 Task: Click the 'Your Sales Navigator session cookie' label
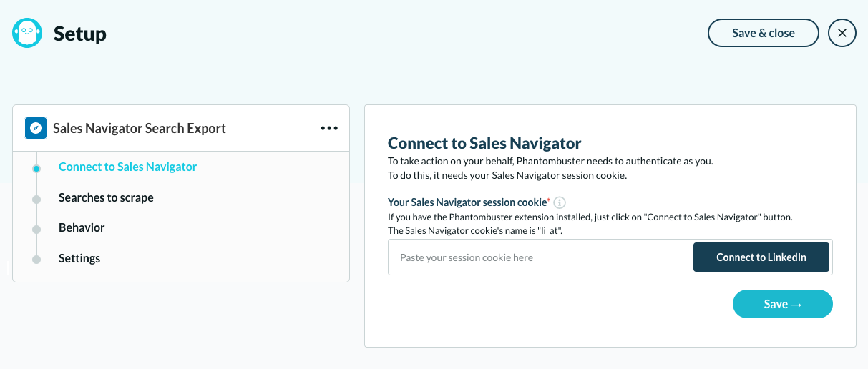[468, 203]
